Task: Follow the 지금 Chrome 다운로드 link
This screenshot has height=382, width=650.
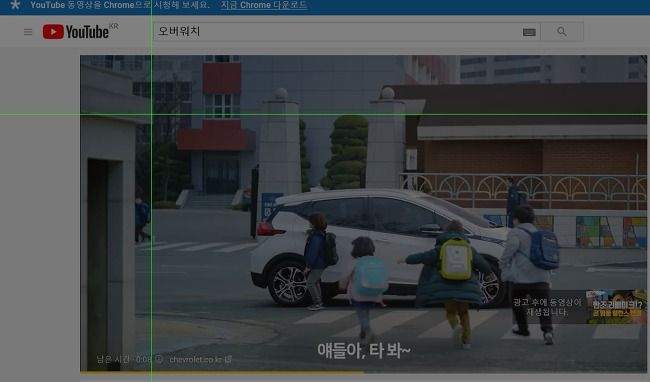Action: pos(264,5)
